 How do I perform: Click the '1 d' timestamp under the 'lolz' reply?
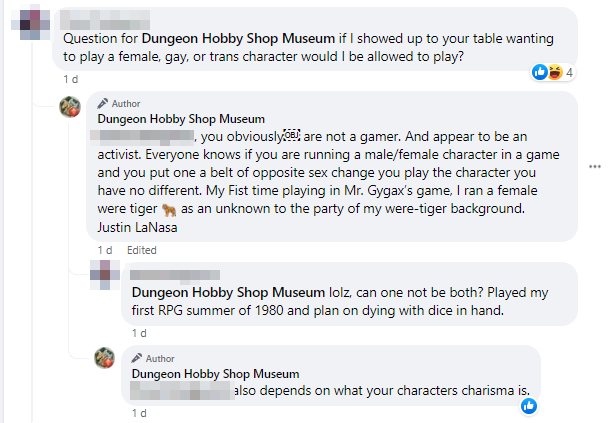coord(140,333)
